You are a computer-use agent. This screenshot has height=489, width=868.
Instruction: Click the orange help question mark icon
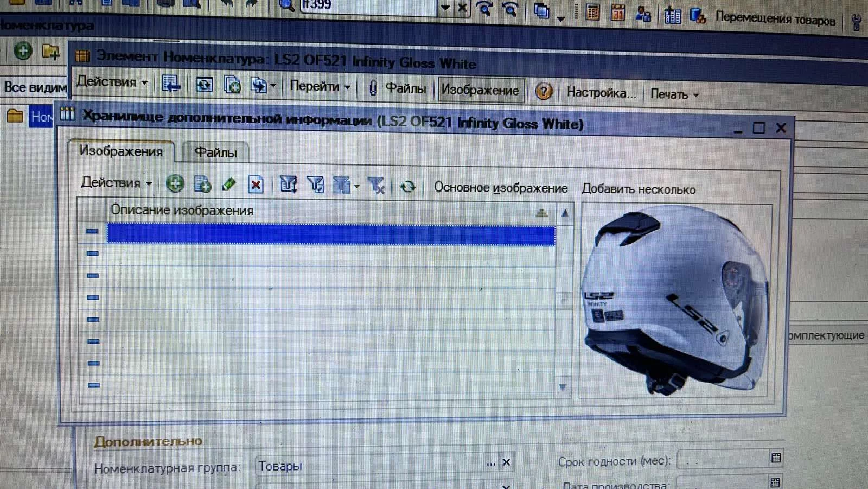(544, 91)
